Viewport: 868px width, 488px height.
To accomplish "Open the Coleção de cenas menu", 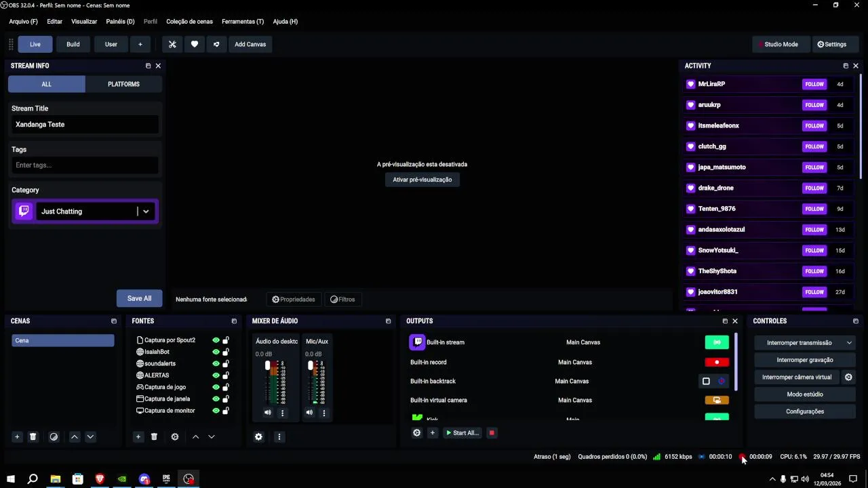I will click(x=189, y=22).
